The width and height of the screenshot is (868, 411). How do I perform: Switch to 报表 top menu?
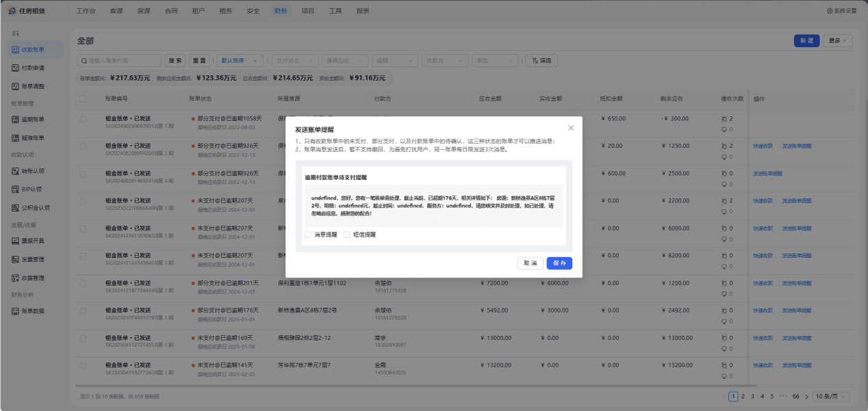363,11
